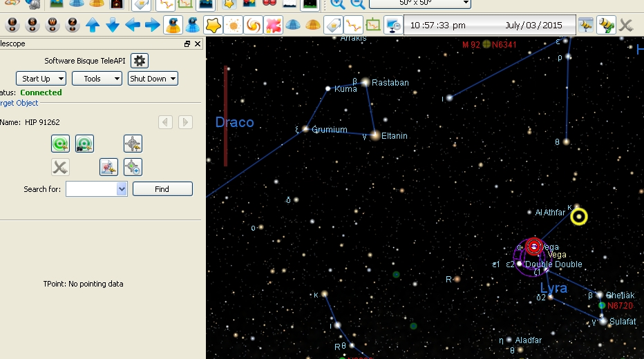Screen dimensions: 644x359
Task: Open the Start Up dropdown
Action: click(41, 79)
